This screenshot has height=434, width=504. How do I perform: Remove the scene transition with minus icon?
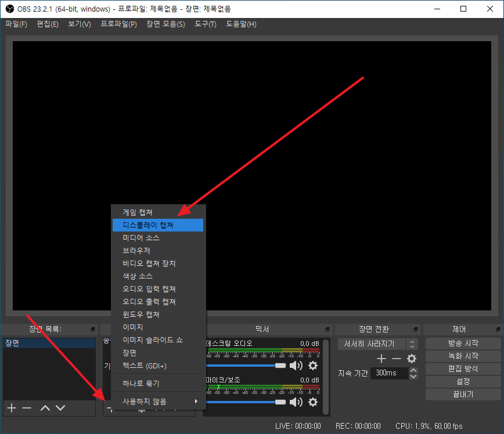[397, 359]
